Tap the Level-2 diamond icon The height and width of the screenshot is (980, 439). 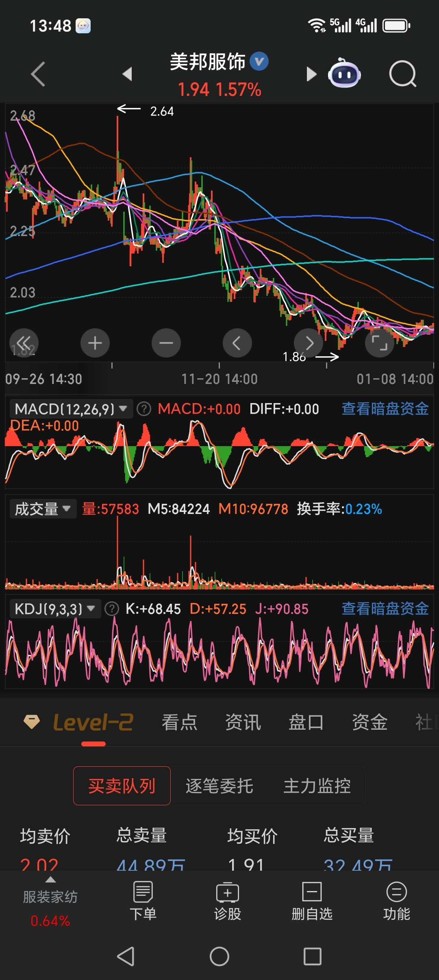(32, 722)
